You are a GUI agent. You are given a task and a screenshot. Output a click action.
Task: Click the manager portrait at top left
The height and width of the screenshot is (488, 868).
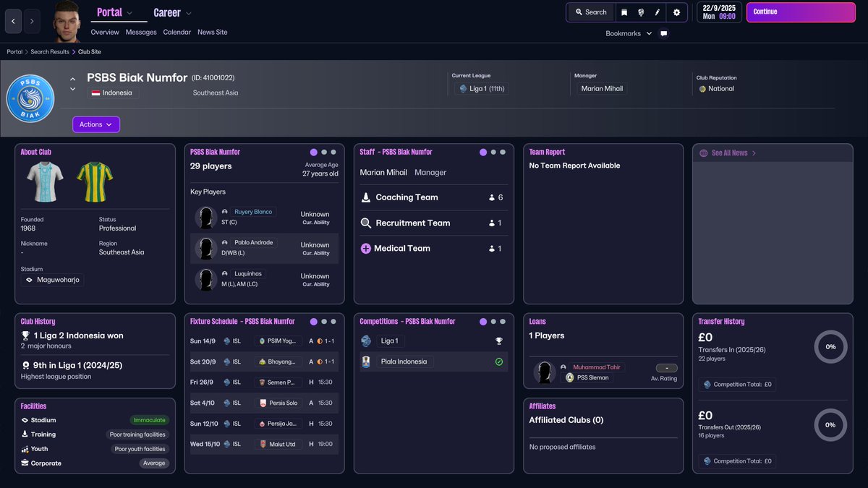click(67, 22)
